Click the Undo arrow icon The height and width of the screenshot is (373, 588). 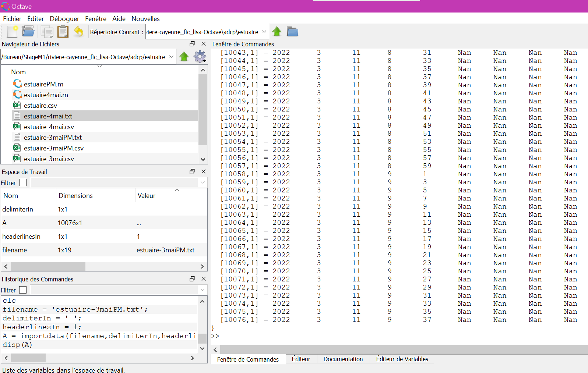(x=78, y=32)
